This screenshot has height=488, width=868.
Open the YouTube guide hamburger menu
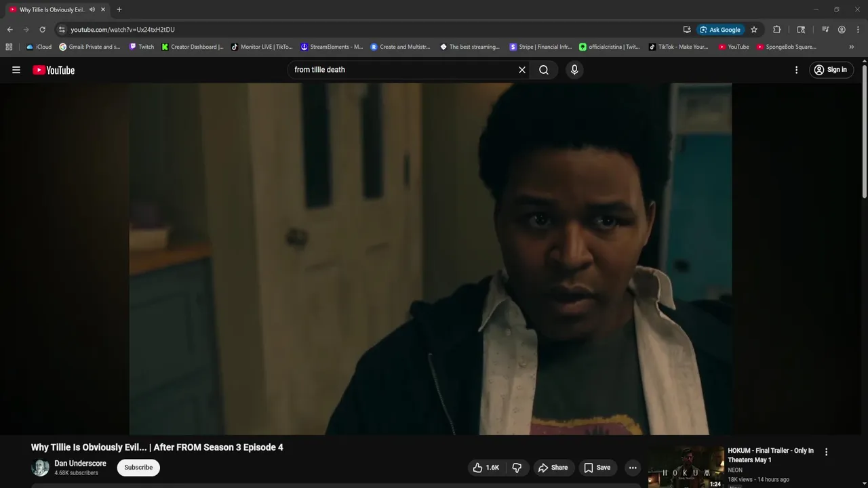[16, 70]
